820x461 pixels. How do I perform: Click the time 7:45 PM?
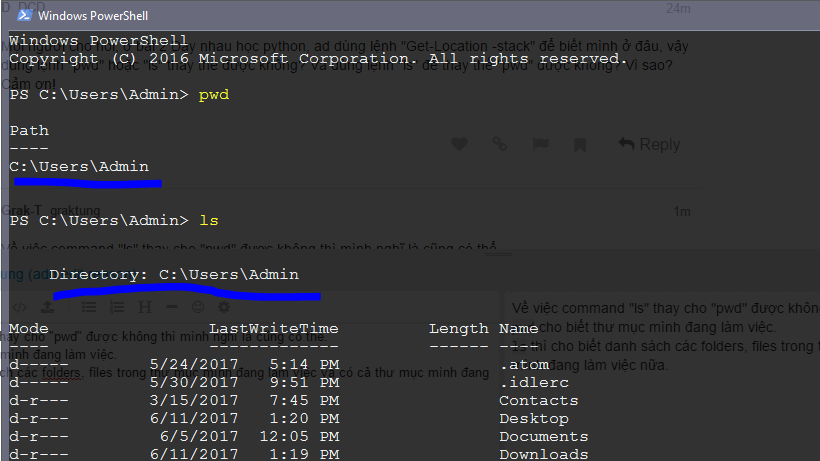tap(304, 400)
